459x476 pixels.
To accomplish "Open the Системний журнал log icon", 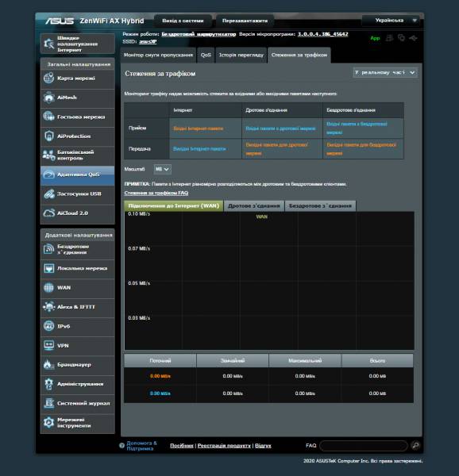I will point(48,403).
